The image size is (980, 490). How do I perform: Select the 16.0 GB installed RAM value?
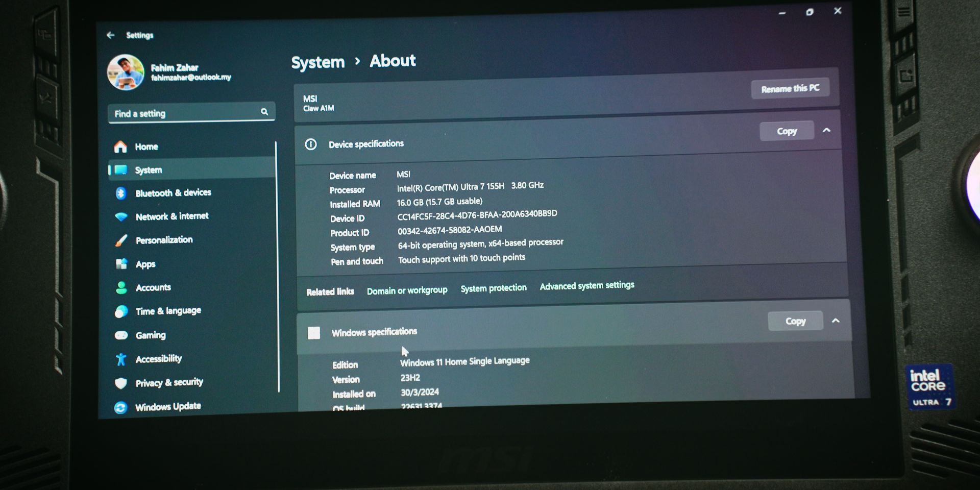point(439,202)
